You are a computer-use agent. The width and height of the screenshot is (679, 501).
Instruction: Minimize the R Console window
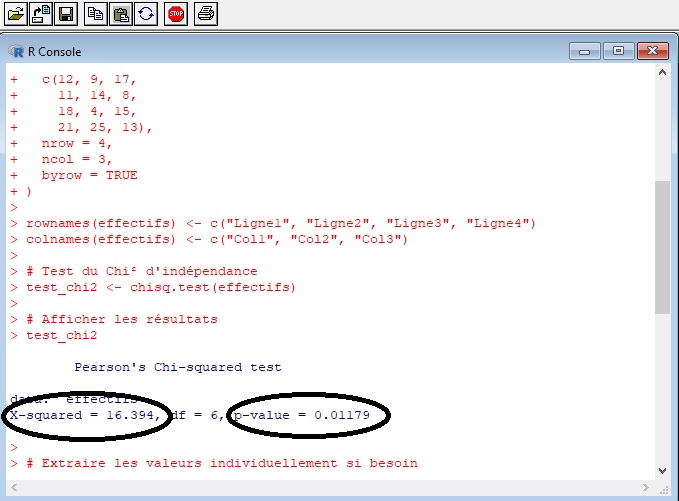[584, 50]
